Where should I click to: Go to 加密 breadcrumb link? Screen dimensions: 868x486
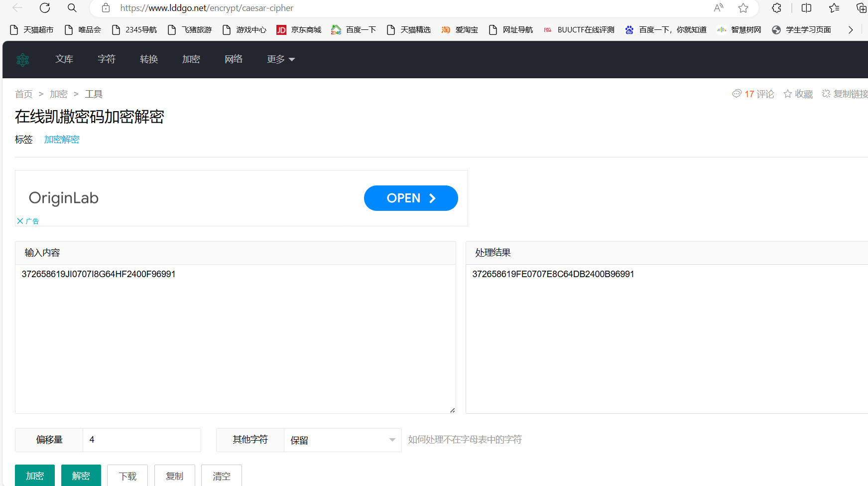point(59,94)
